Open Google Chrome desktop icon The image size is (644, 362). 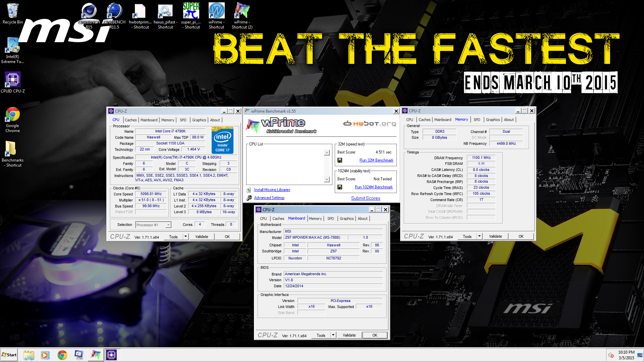tap(12, 120)
